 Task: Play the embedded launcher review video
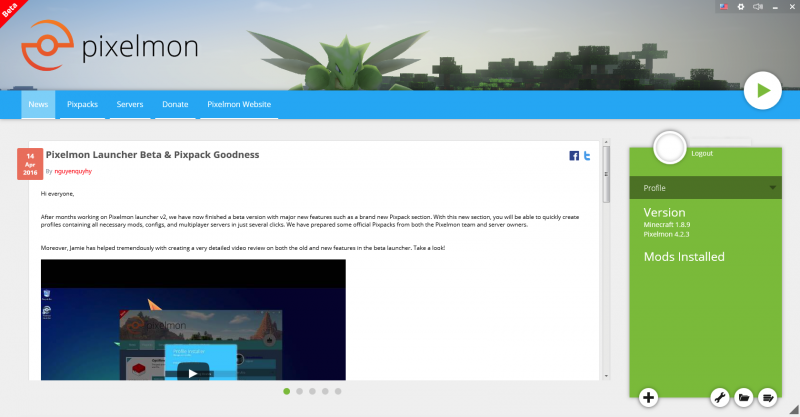point(193,373)
